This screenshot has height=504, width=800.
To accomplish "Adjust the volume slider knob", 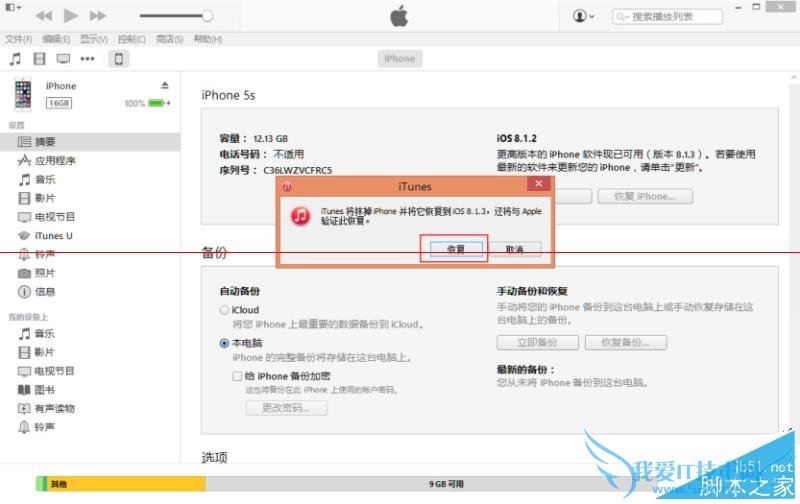I will pyautogui.click(x=207, y=16).
